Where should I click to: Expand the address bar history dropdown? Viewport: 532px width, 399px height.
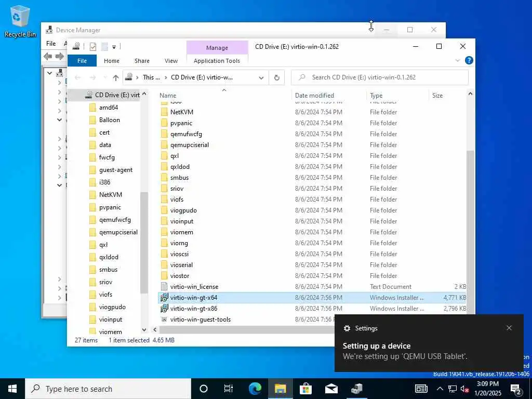[261, 78]
